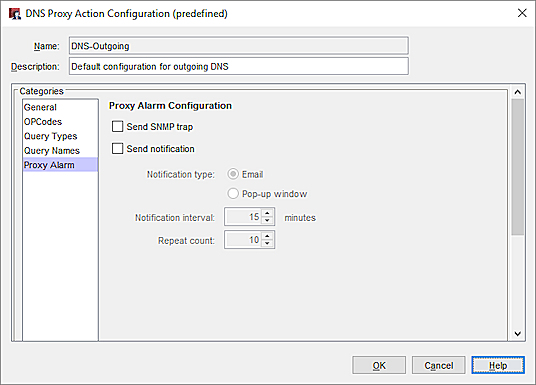Choose Email notification type radio button
Screen dimensions: 536x385
233,174
